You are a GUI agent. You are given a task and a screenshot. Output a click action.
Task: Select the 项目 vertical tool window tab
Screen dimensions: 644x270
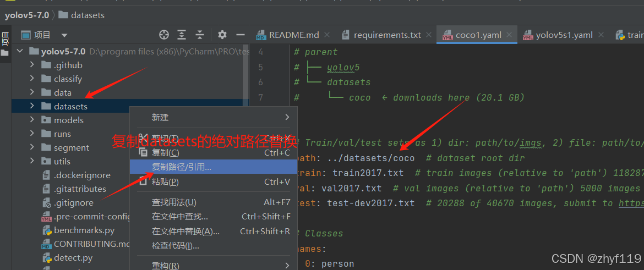pyautogui.click(x=5, y=40)
